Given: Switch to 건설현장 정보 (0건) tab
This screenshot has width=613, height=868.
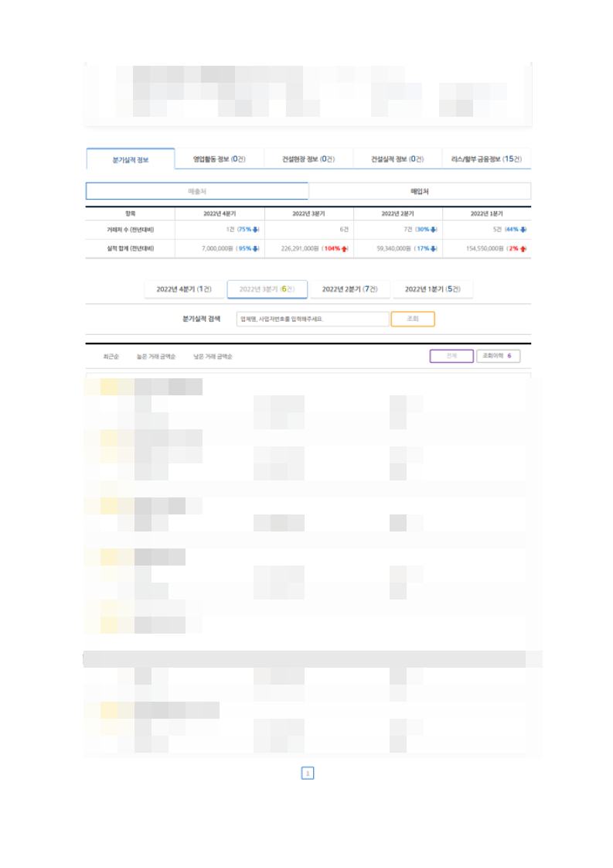Looking at the screenshot, I should point(308,159).
